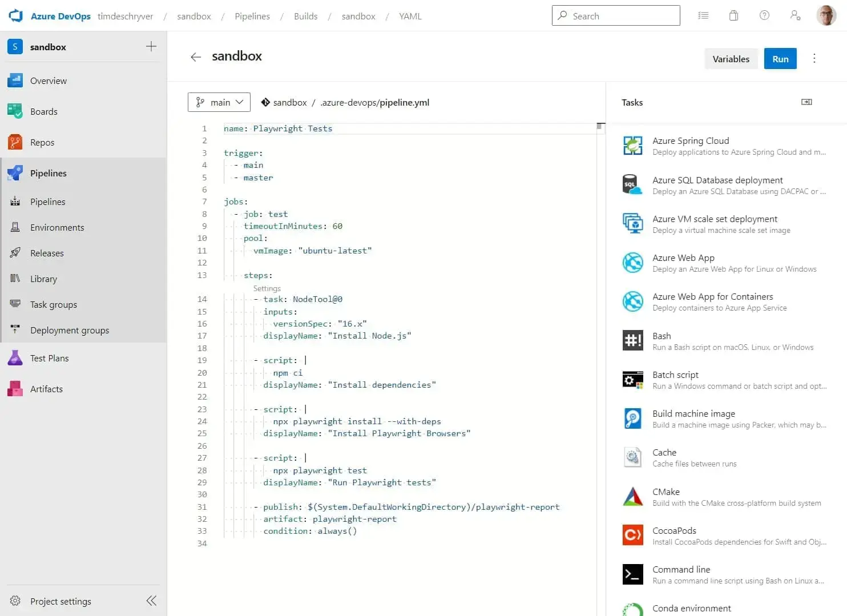Screen dimensions: 847x616
Task: Select the Azure Web App task icon
Action: pos(632,263)
